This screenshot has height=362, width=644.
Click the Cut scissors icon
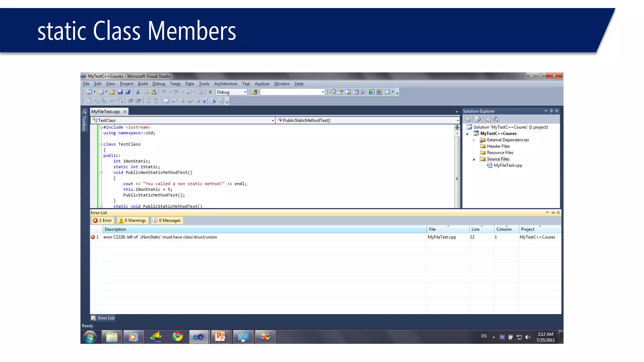138,92
